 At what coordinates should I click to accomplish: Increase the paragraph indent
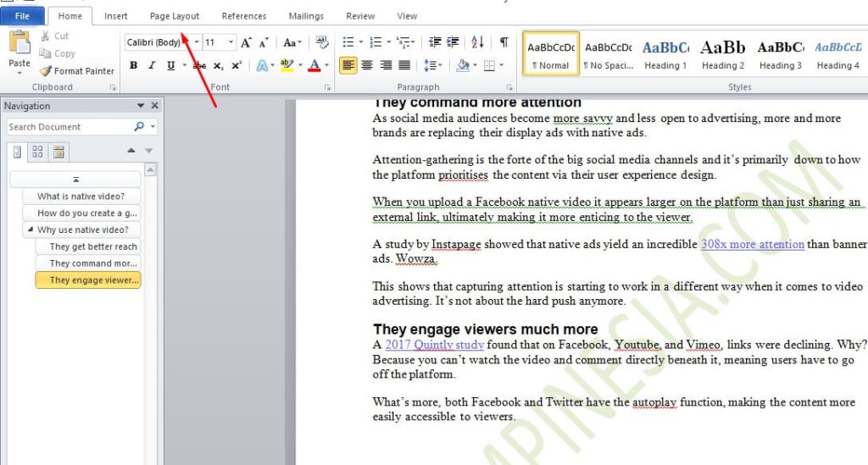(453, 42)
